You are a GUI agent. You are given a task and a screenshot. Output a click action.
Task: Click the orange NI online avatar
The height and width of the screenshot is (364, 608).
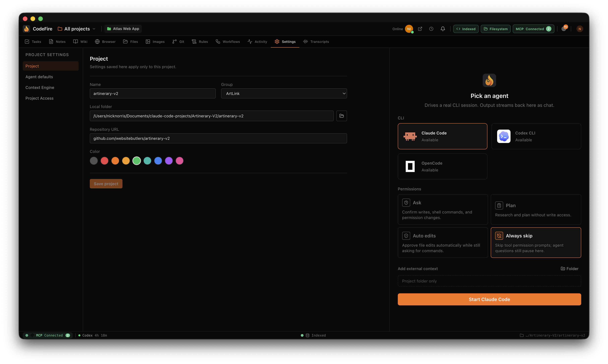click(409, 29)
